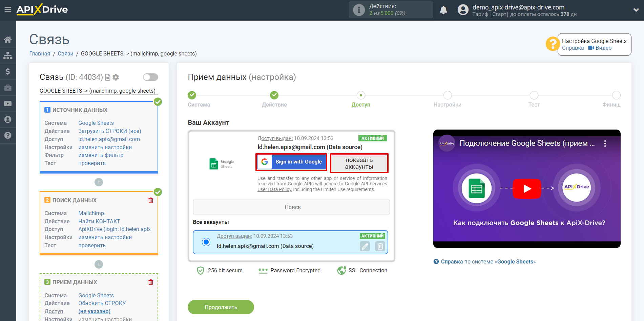
Task: Click Sign in with Google button
Action: tap(291, 162)
